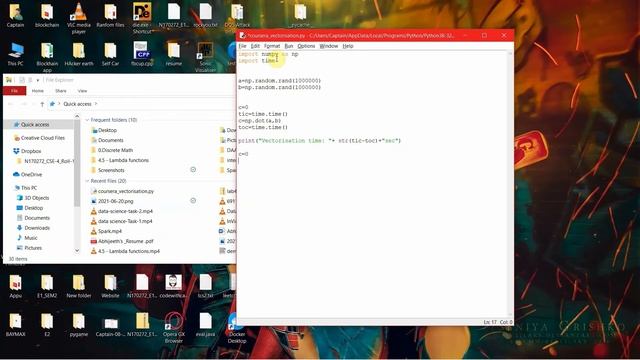Open the E2 desktop folder
The image size is (640, 360).
[x=47, y=325]
